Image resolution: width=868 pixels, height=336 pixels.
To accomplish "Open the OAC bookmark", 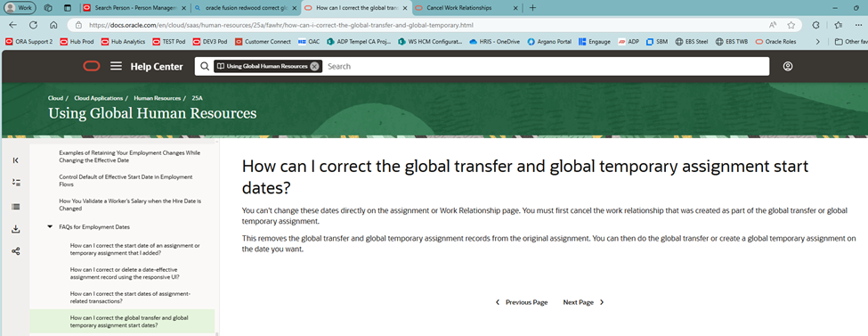I will click(309, 41).
